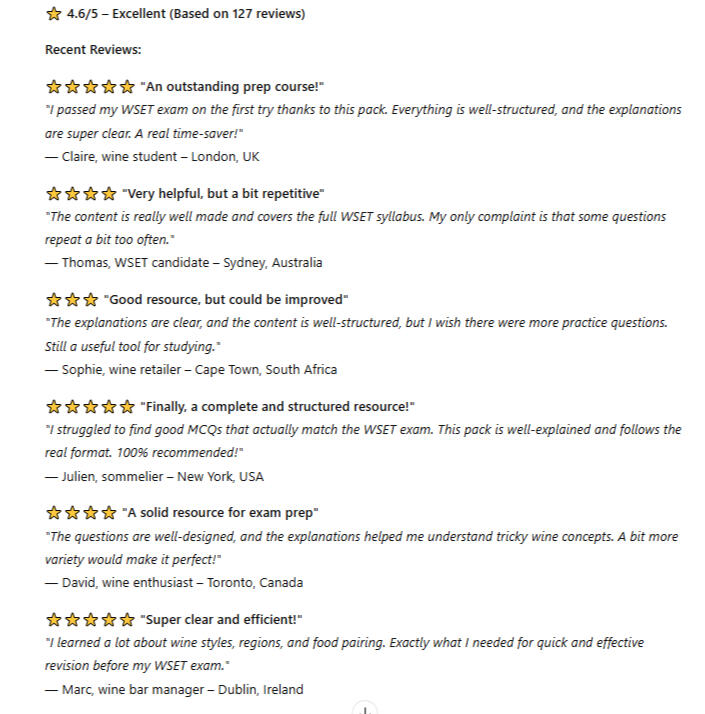Click the stars above Claire's review
This screenshot has height=714, width=705.
tap(90, 87)
